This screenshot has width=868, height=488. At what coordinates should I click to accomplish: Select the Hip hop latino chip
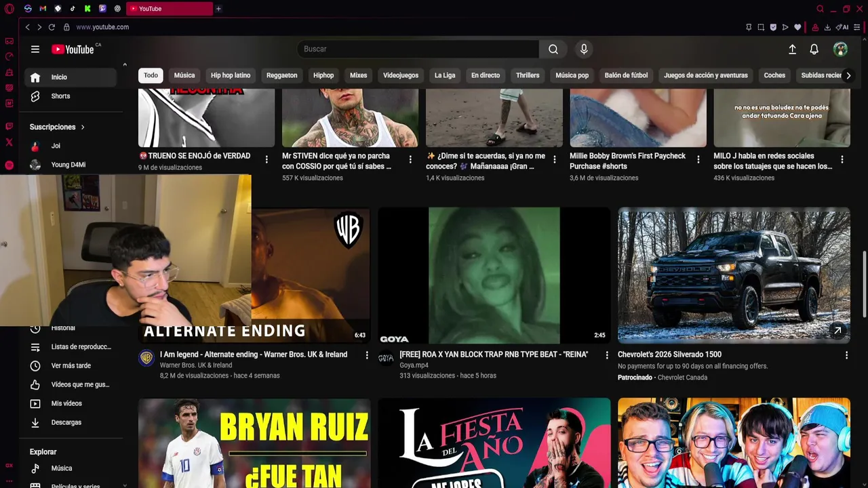point(231,75)
